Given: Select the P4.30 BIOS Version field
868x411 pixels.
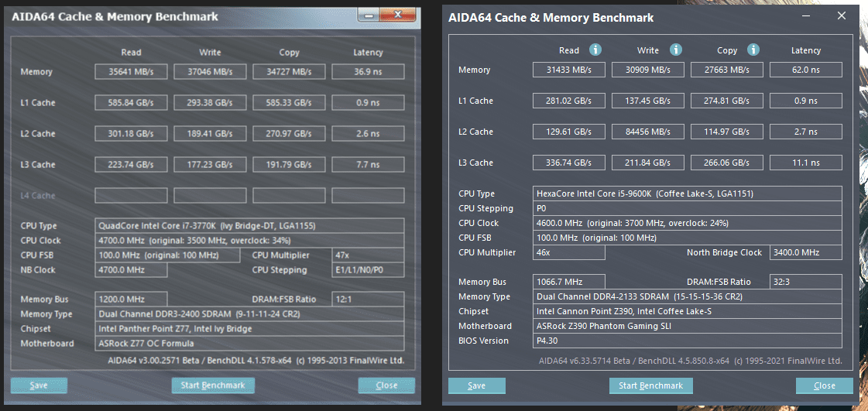Looking at the screenshot, I should click(688, 341).
